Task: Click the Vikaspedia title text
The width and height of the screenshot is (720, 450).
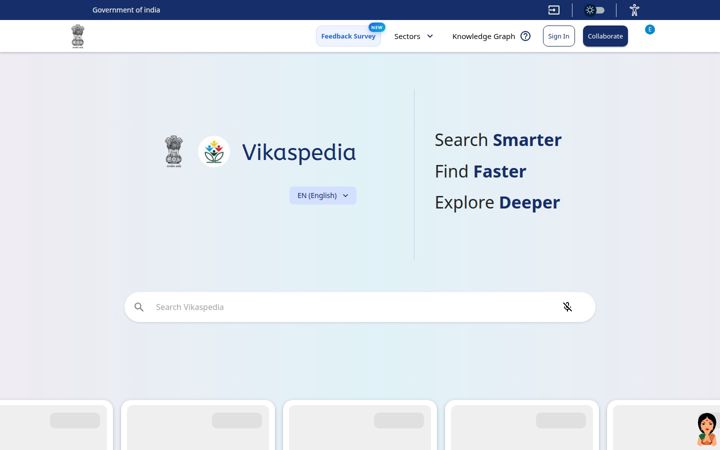Action: click(x=299, y=152)
